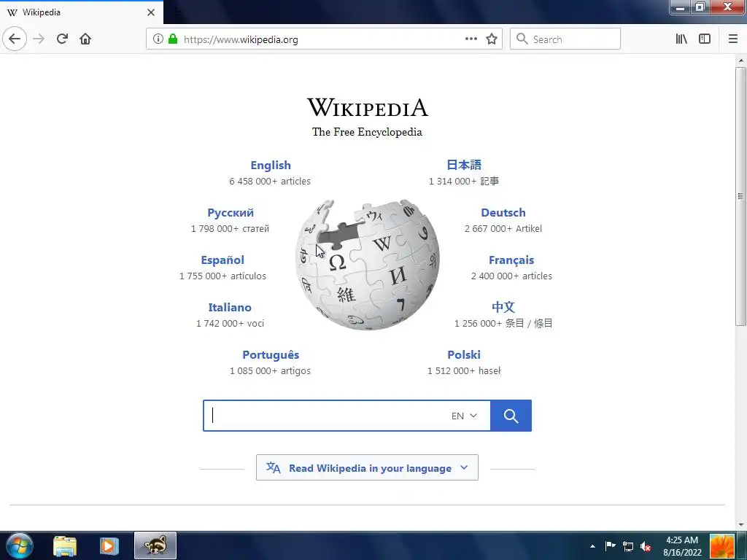Click the page's vertical scrollbar thumb

(x=741, y=196)
